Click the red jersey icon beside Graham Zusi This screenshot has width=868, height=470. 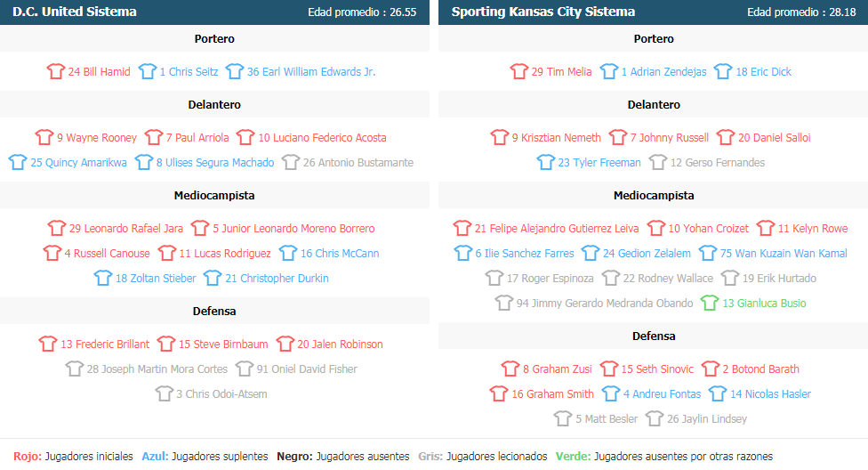pos(510,369)
